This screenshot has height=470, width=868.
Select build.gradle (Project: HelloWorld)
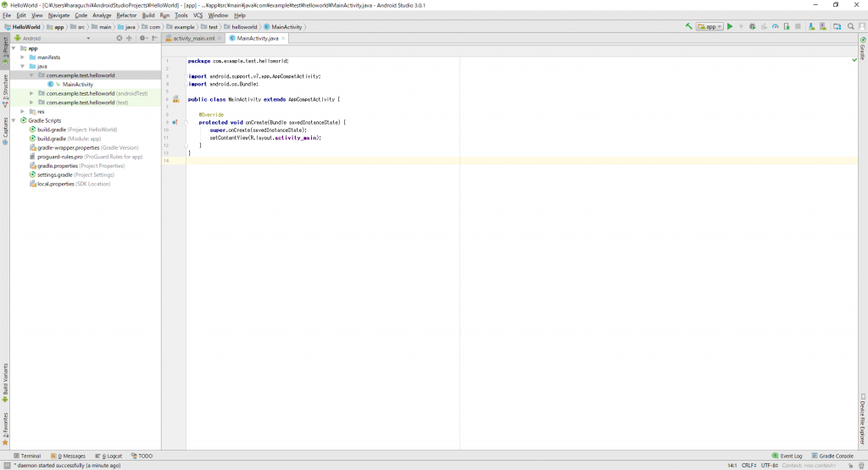pyautogui.click(x=73, y=130)
